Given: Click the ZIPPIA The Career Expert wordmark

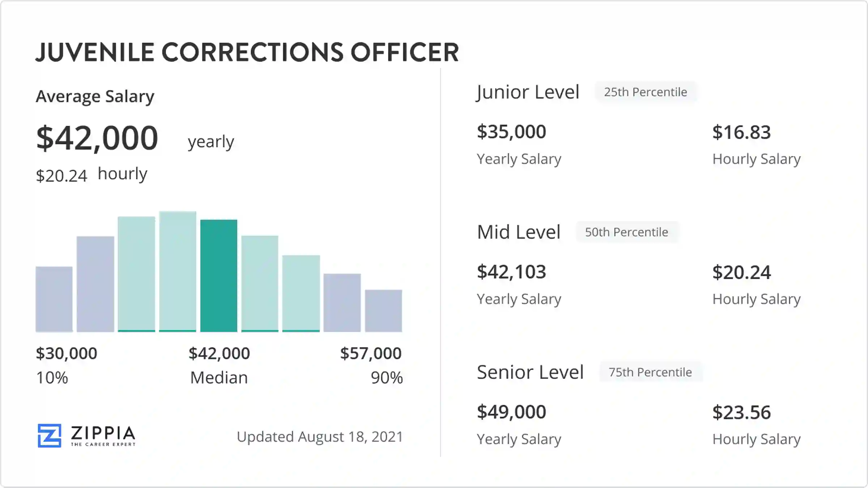Looking at the screenshot, I should tap(103, 436).
